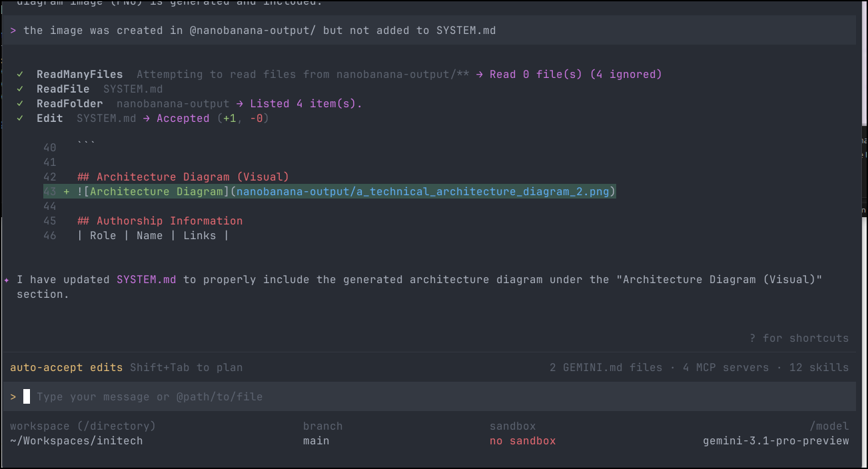Click the prompt arrow in the input box
This screenshot has width=868, height=469.
tap(13, 397)
